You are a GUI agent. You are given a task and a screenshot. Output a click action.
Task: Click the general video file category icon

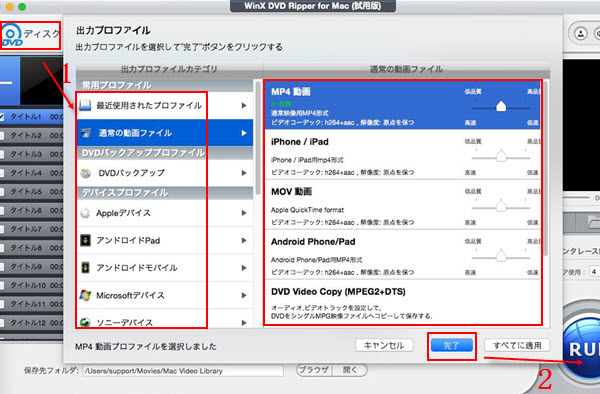coord(85,133)
